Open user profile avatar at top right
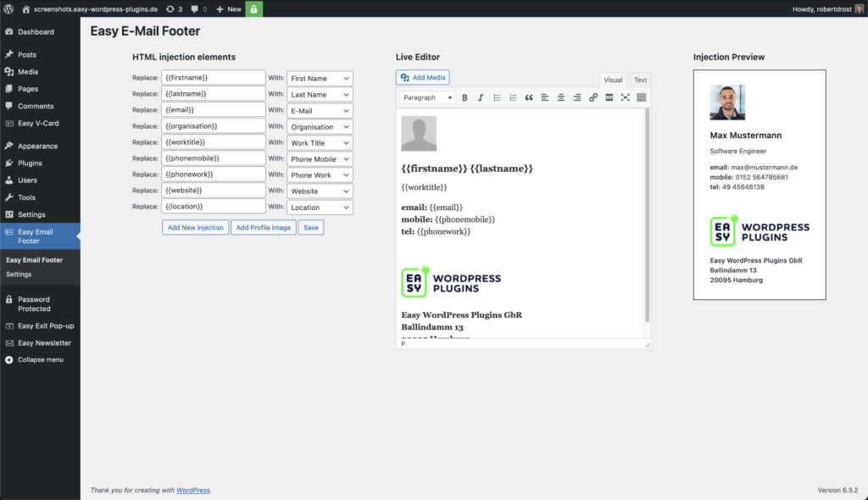 click(x=859, y=8)
